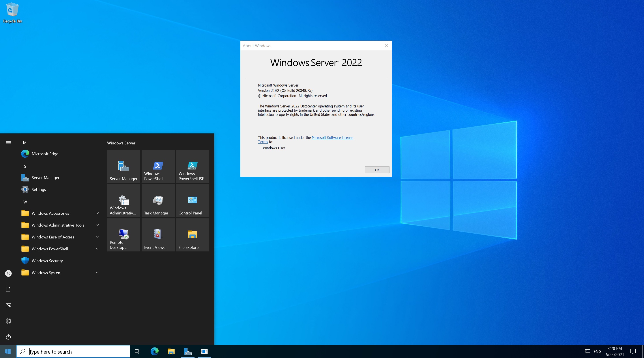Launch the Event Viewer tile
This screenshot has width=644, height=358.
pos(158,235)
